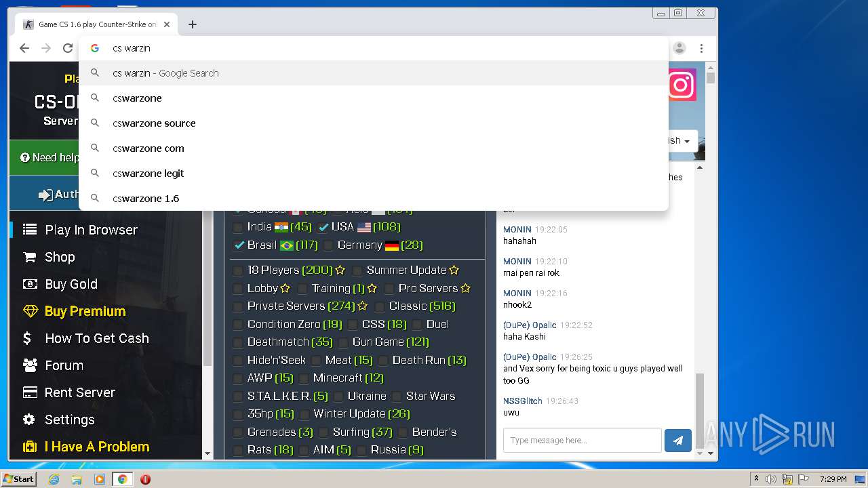868x488 pixels.
Task: Click star next to Pro Servers
Action: [x=466, y=289]
